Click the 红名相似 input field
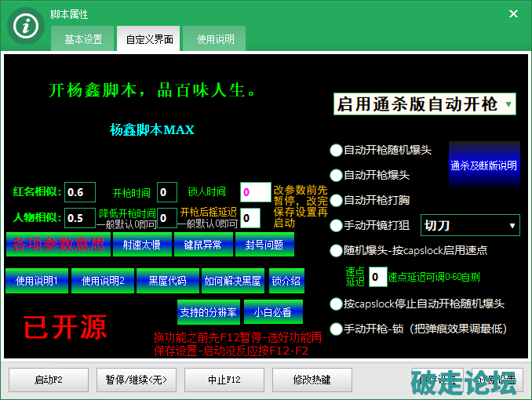Viewport: 532px width, 400px height. click(x=80, y=192)
